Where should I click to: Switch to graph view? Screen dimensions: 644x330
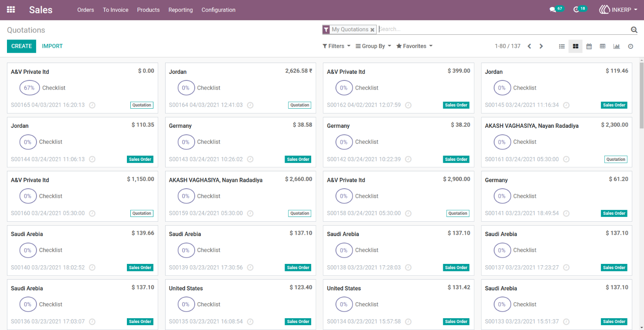click(x=616, y=46)
